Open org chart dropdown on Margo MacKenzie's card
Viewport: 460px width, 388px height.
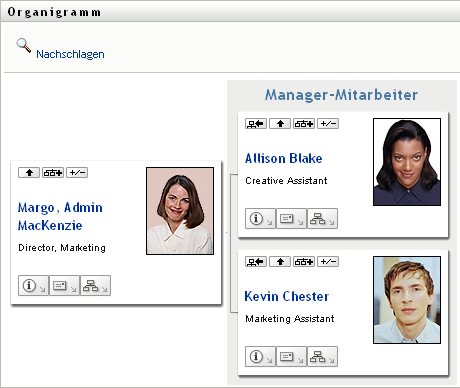point(95,285)
